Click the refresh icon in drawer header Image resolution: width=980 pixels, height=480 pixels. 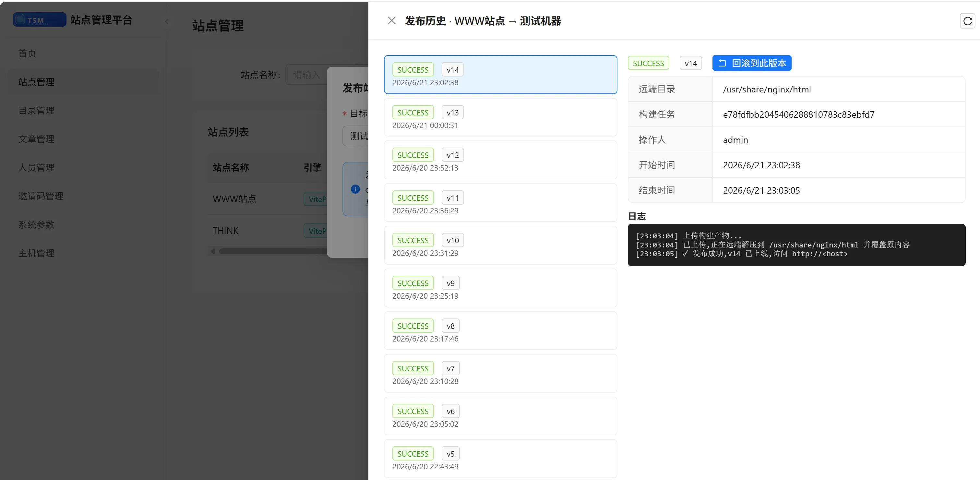point(967,21)
